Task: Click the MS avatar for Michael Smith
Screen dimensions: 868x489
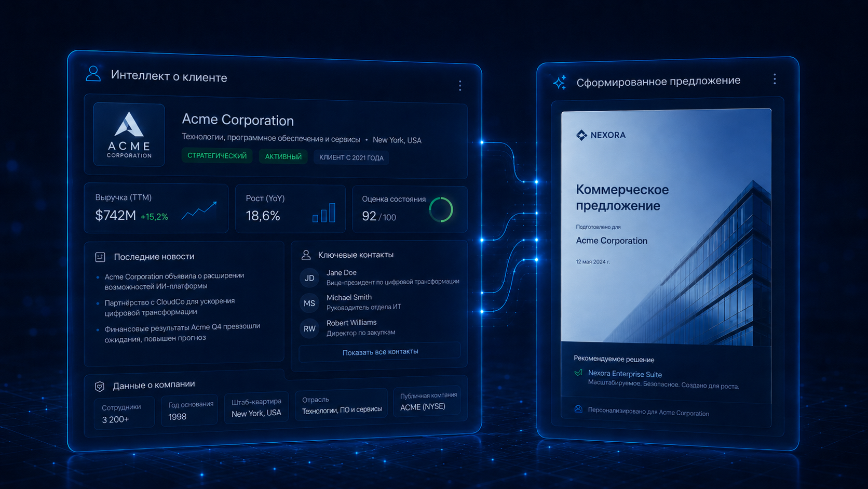Action: pyautogui.click(x=309, y=303)
